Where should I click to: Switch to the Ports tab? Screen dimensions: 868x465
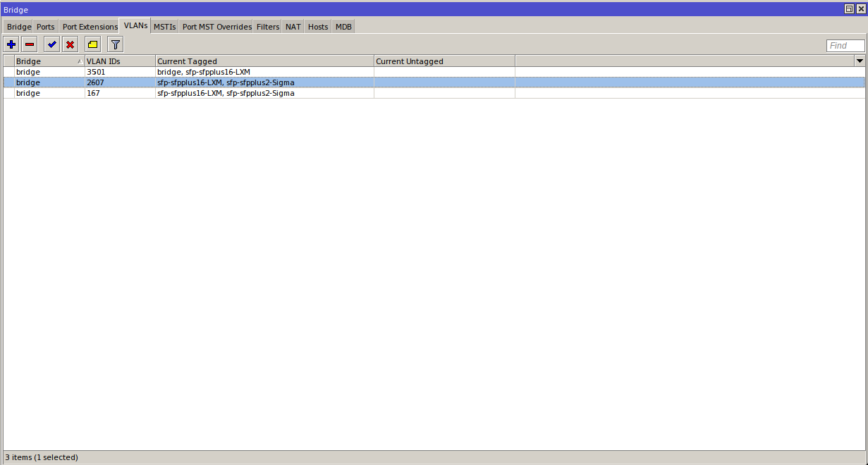pos(46,27)
